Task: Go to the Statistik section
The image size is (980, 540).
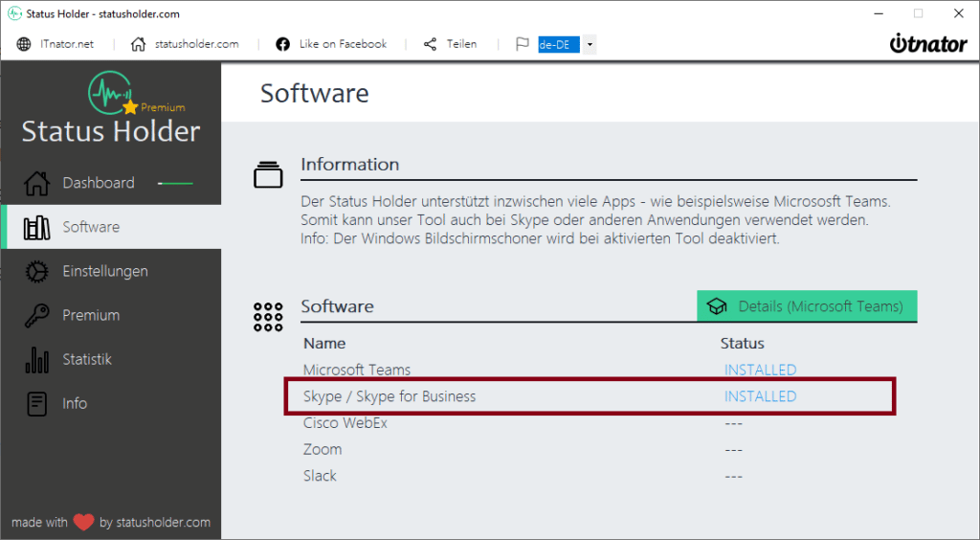Action: click(87, 360)
